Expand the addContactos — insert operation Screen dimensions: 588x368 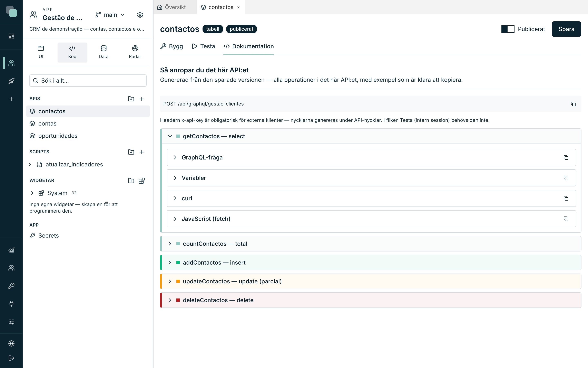(371, 262)
